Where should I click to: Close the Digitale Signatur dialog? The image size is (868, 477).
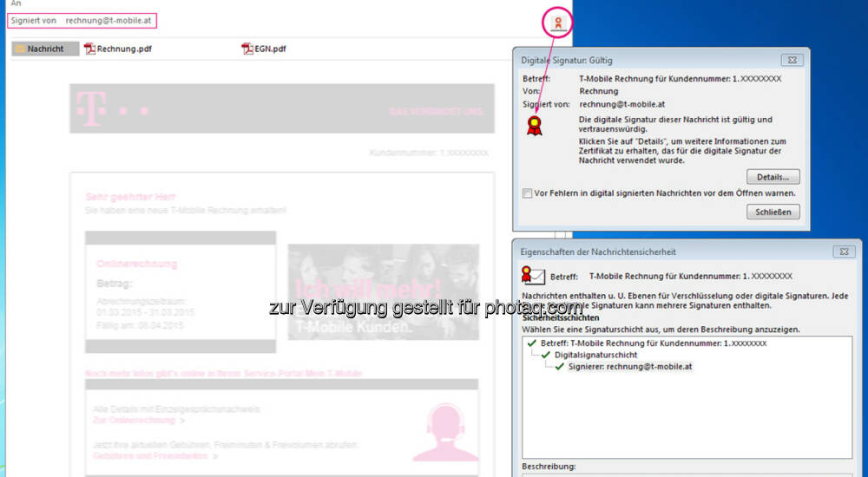[x=773, y=212]
